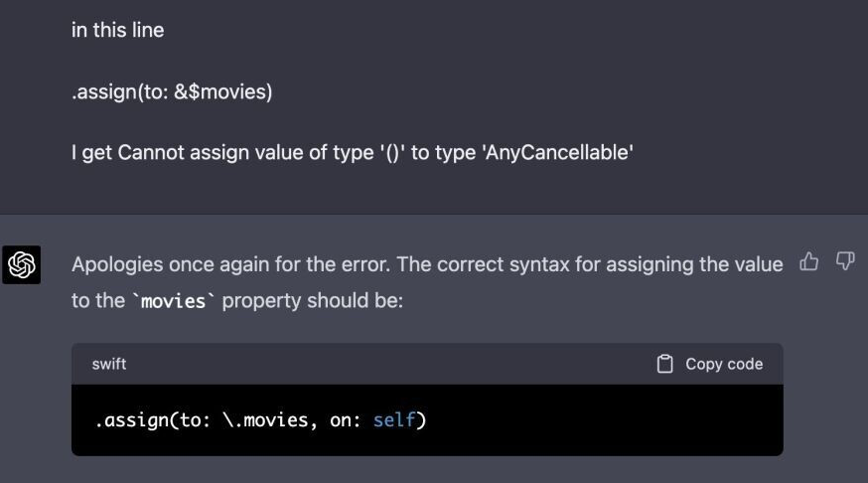Click the "in this line" user text
Screen dimensions: 868x483
coord(117,30)
